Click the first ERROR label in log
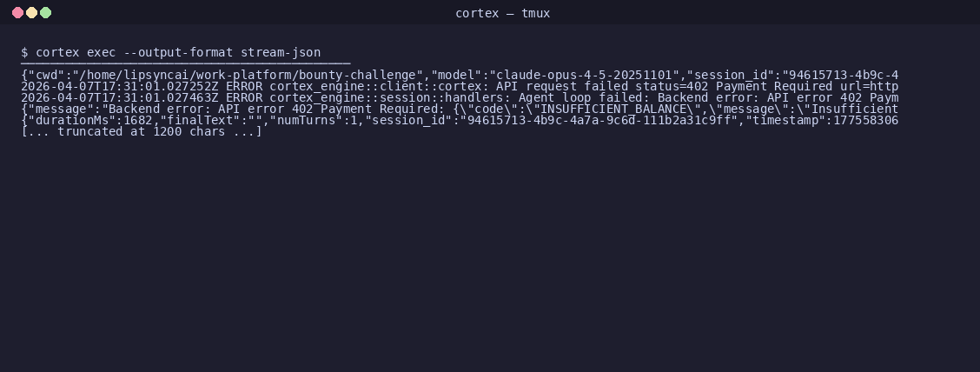The width and height of the screenshot is (980, 372). click(244, 86)
